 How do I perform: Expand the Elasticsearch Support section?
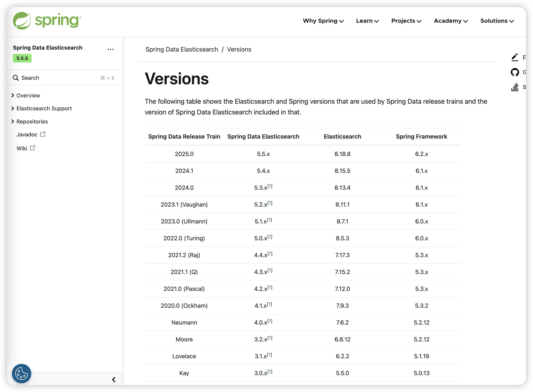(x=13, y=108)
